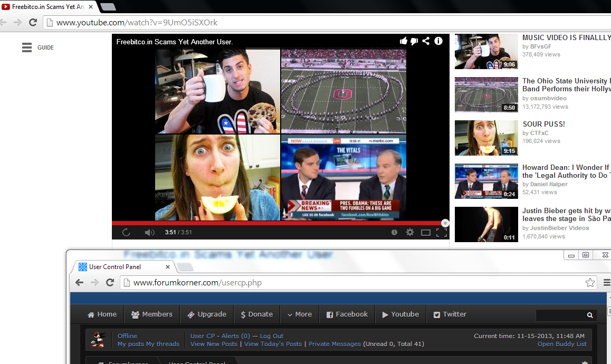This screenshot has height=364, width=611.
Task: Click the share icon on video player
Action: click(x=426, y=41)
